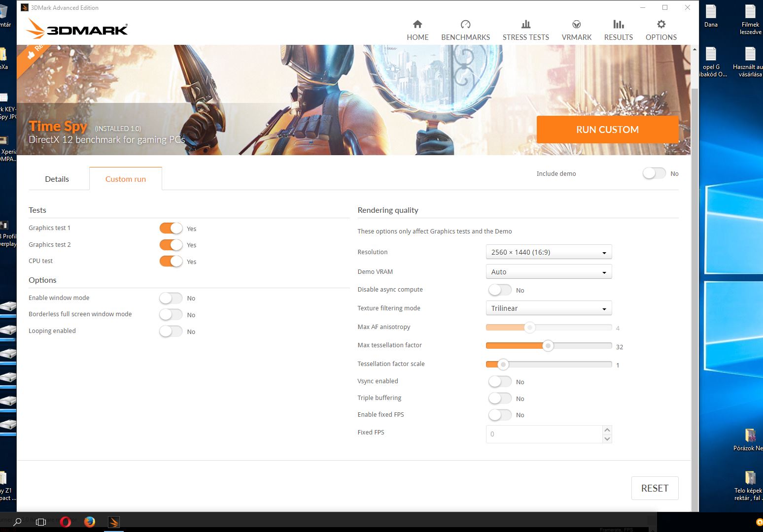Click the Firefox taskbar icon
The width and height of the screenshot is (763, 532).
point(89,522)
